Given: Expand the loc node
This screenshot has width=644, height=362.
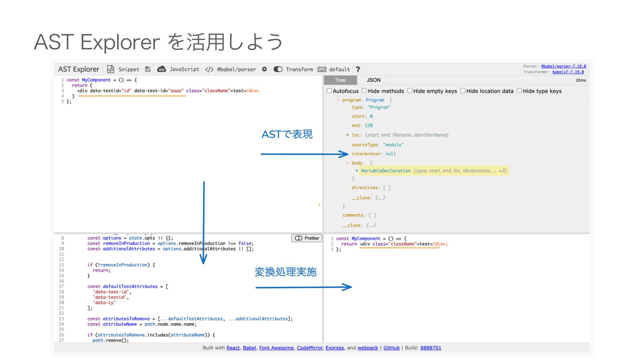Looking at the screenshot, I should [347, 135].
